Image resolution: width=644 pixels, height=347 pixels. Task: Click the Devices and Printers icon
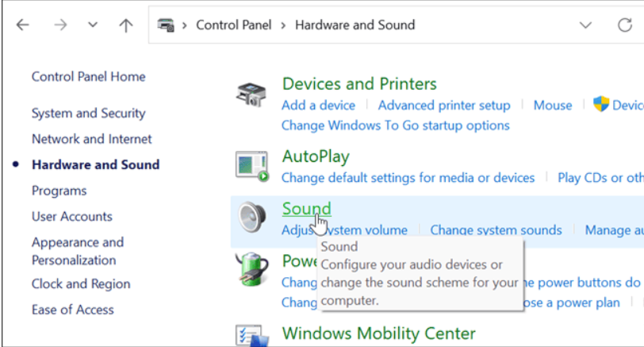(252, 95)
